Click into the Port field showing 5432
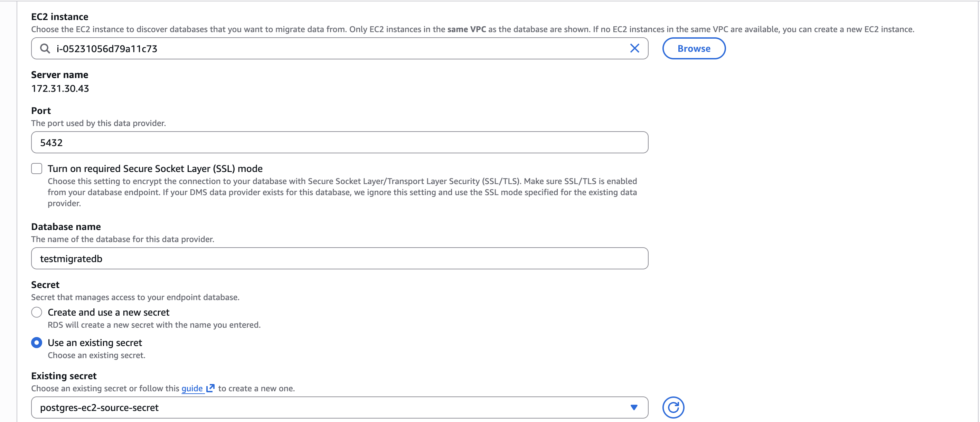980x422 pixels. coord(339,142)
